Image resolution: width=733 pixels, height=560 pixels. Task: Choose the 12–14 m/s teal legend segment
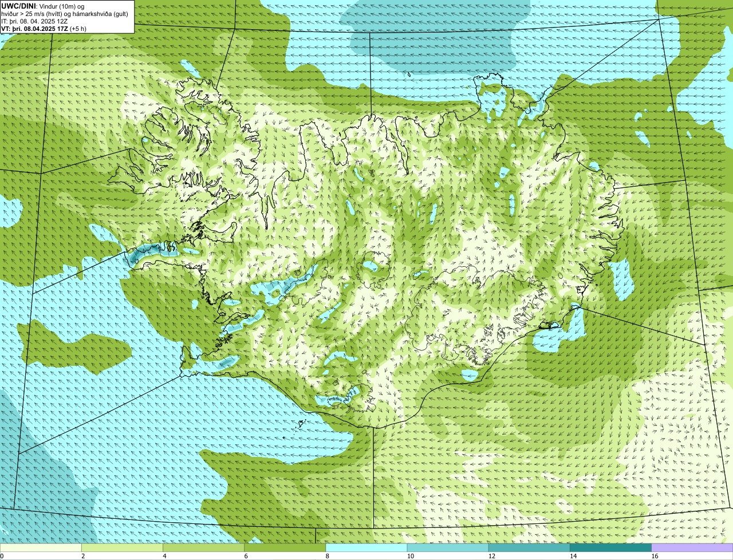pos(529,548)
